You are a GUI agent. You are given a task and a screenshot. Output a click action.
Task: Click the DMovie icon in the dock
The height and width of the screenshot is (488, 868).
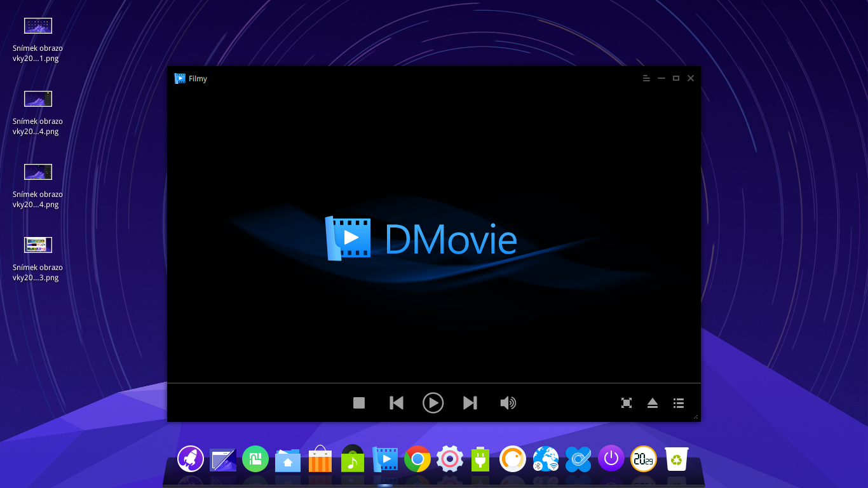[x=385, y=459]
